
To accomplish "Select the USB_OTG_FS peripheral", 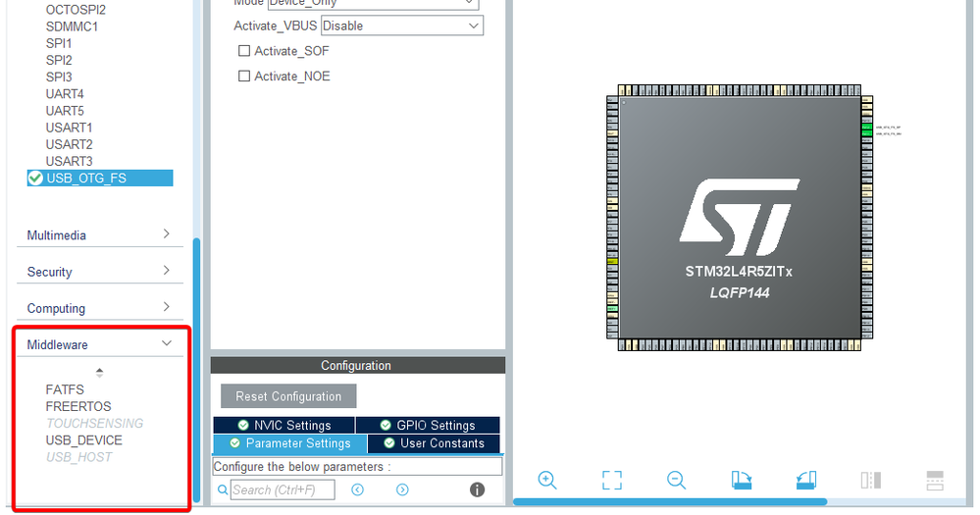I will (x=100, y=179).
